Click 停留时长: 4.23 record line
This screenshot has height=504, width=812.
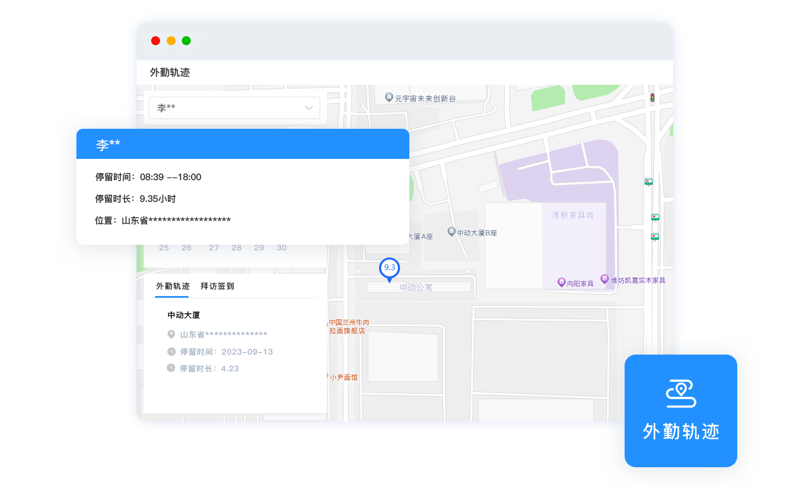pos(209,369)
